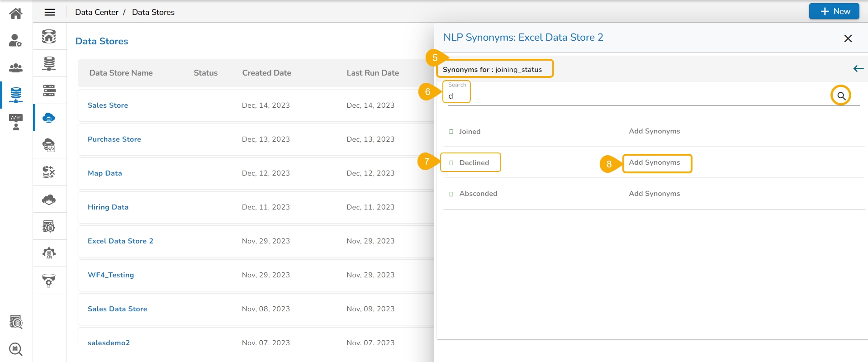Check the Joined checkbox
This screenshot has width=868, height=362.
(x=451, y=132)
